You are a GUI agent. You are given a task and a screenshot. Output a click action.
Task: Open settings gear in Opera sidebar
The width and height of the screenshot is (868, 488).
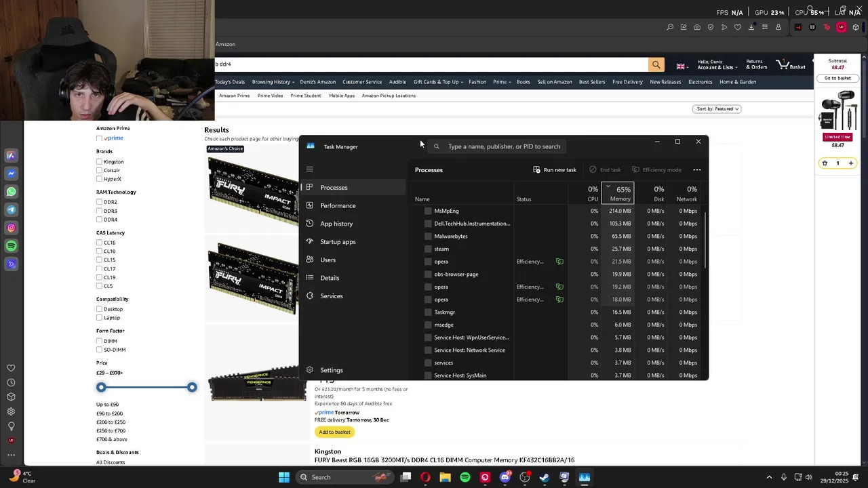tap(11, 411)
